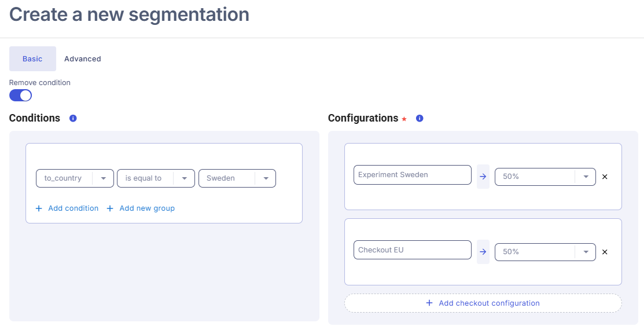This screenshot has height=330, width=644.
Task: Click the Add new group link
Action: (x=146, y=208)
